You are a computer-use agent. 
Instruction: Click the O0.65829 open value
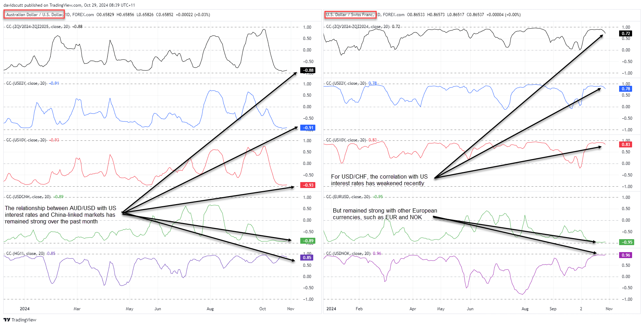tap(105, 15)
